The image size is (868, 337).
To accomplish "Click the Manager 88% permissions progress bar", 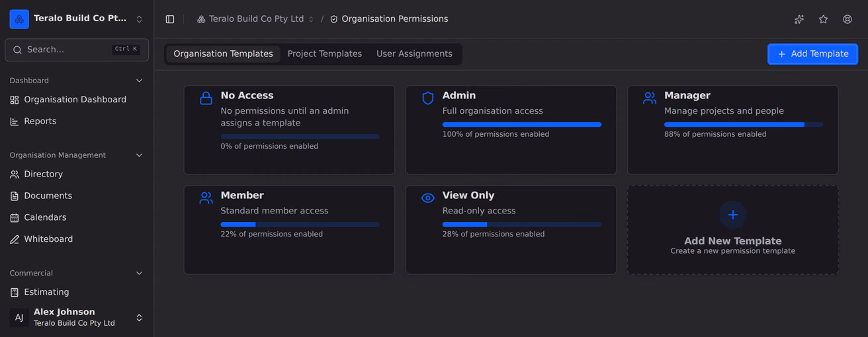I will pos(744,124).
